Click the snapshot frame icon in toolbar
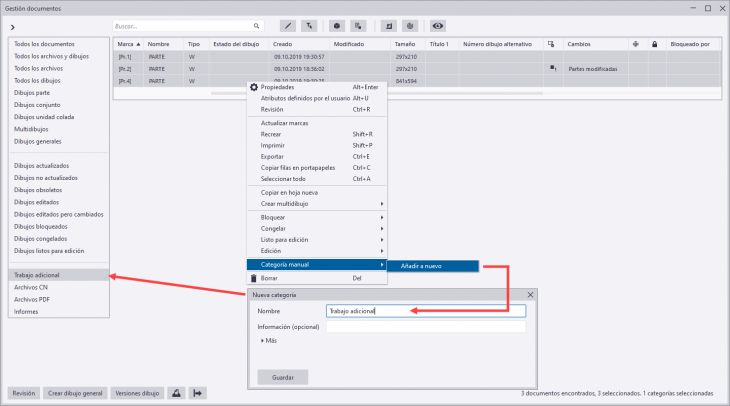The image size is (730, 406). click(389, 26)
